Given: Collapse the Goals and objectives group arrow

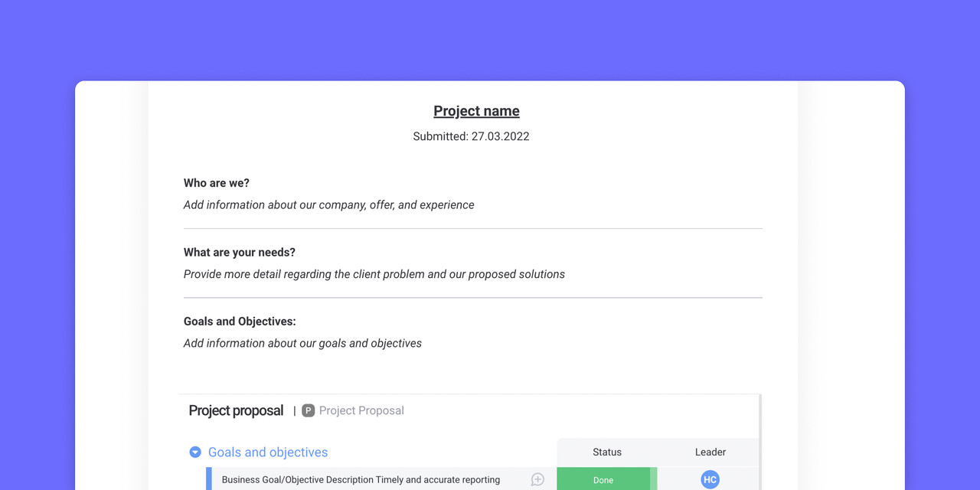Looking at the screenshot, I should (195, 452).
